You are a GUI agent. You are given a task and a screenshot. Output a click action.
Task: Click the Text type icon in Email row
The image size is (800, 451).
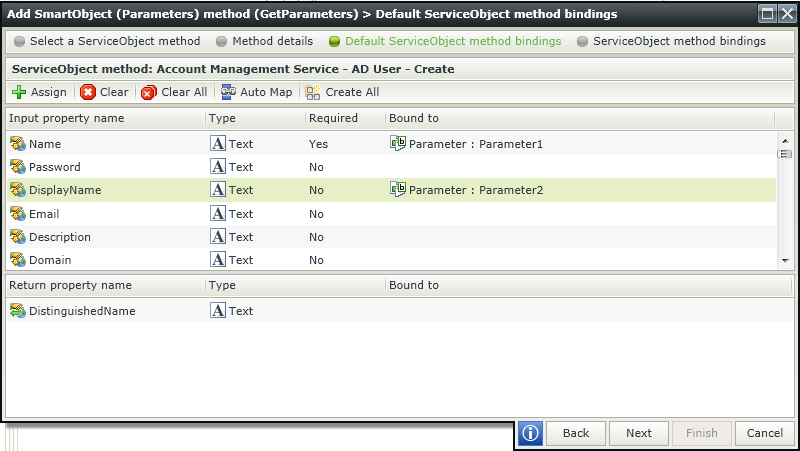tap(218, 213)
